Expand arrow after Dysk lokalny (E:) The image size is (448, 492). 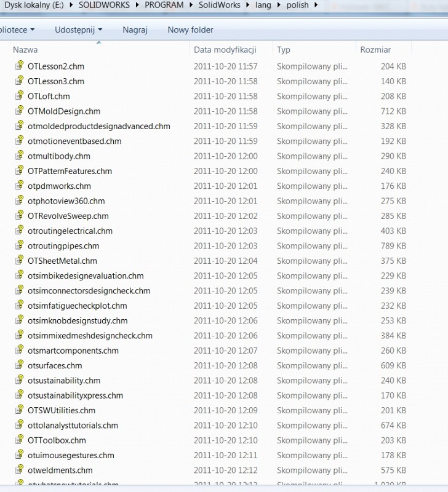[71, 5]
